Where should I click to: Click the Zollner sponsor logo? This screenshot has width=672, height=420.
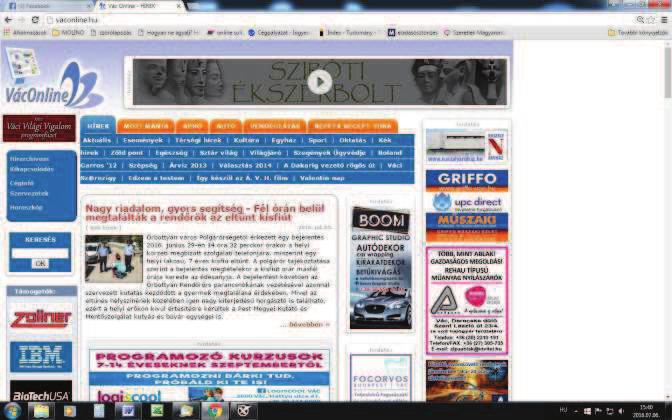(x=41, y=319)
